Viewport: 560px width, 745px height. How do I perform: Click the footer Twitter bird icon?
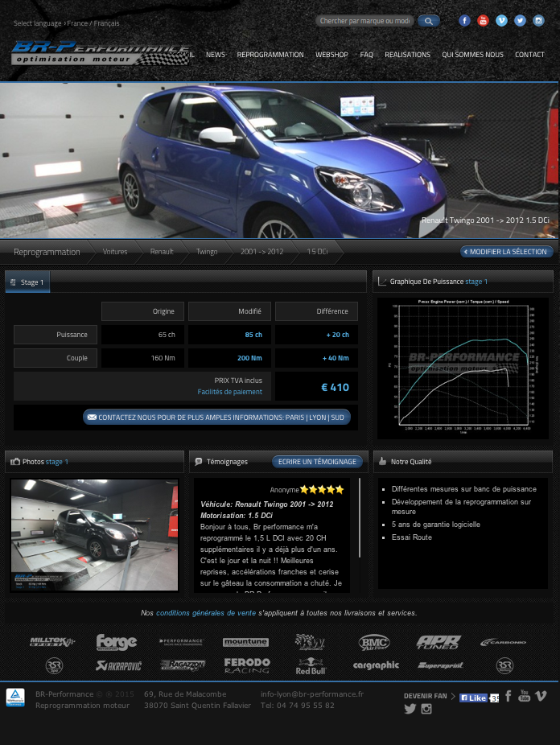tap(410, 709)
